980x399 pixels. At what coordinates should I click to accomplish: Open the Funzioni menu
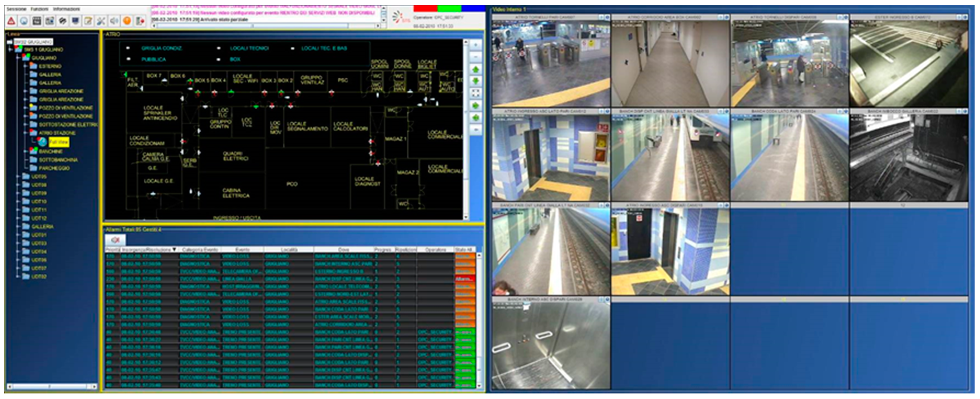pos(40,9)
